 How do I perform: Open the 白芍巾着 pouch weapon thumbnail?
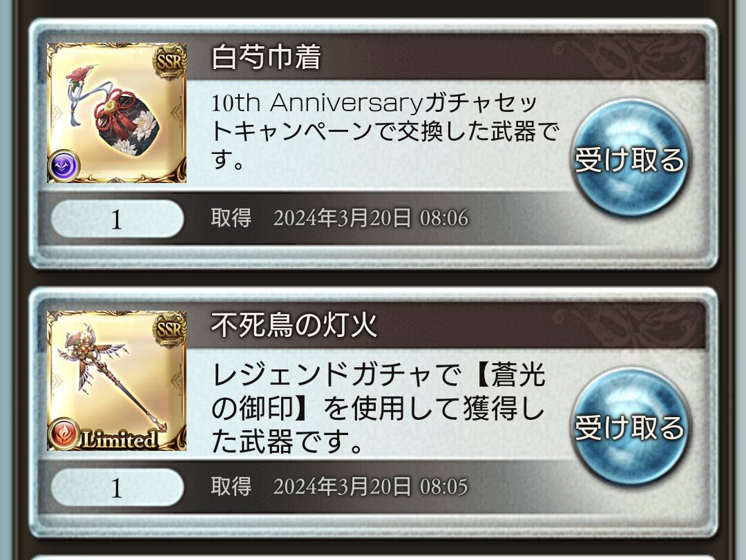(x=117, y=113)
